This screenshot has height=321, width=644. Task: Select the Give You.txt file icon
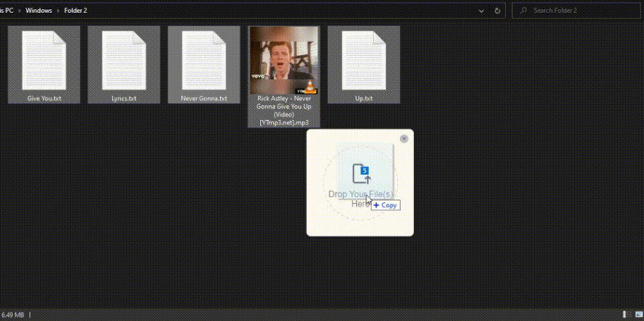pos(44,61)
